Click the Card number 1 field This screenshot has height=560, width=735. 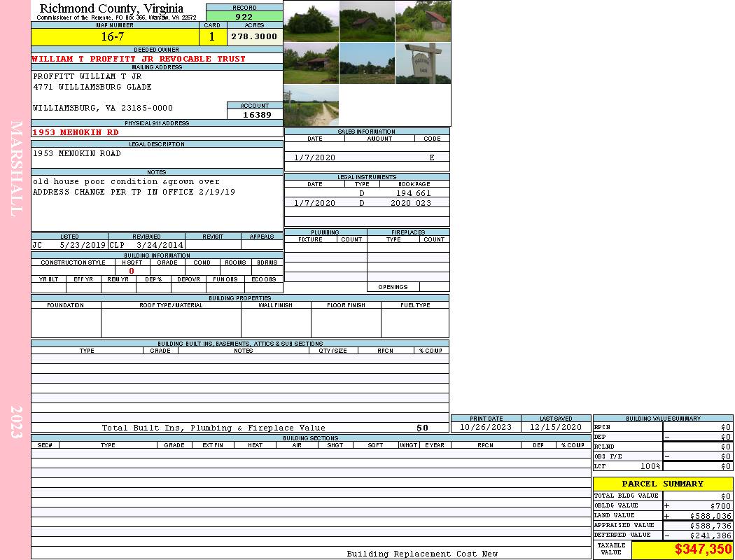pos(212,36)
